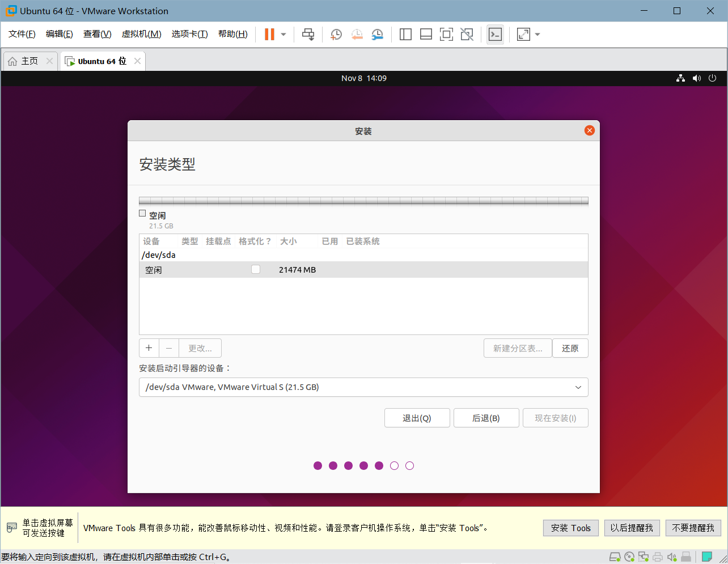Open the 文件(F) menu

[x=22, y=34]
